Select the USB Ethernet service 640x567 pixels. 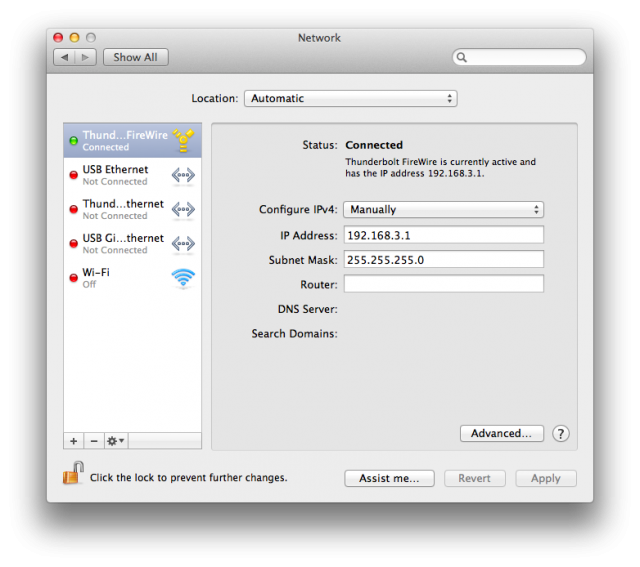tap(132, 175)
